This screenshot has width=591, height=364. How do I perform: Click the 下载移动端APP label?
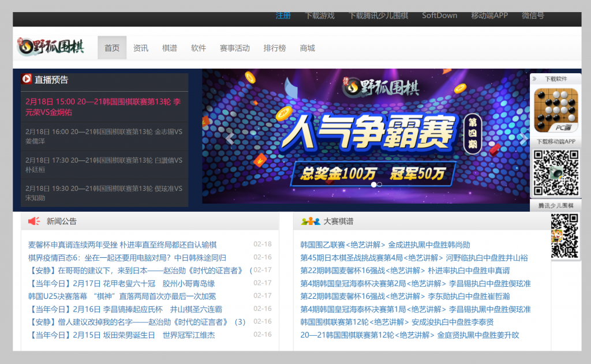(x=556, y=142)
